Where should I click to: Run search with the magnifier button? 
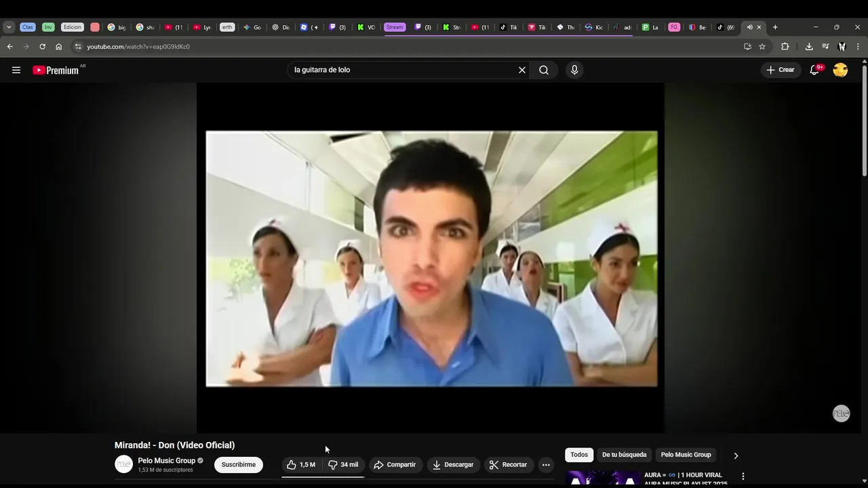click(x=544, y=70)
